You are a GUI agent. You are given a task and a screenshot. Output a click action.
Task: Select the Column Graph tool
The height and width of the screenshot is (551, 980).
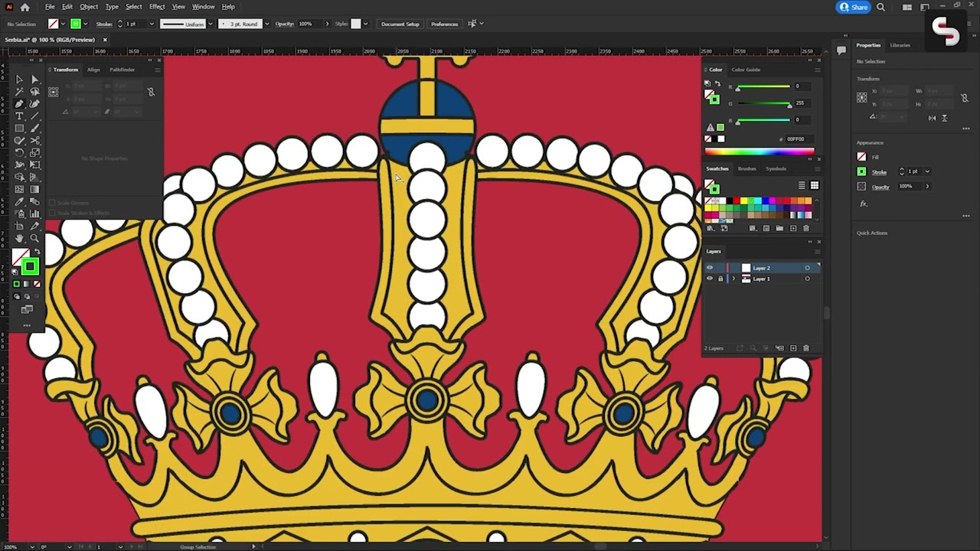pyautogui.click(x=34, y=214)
